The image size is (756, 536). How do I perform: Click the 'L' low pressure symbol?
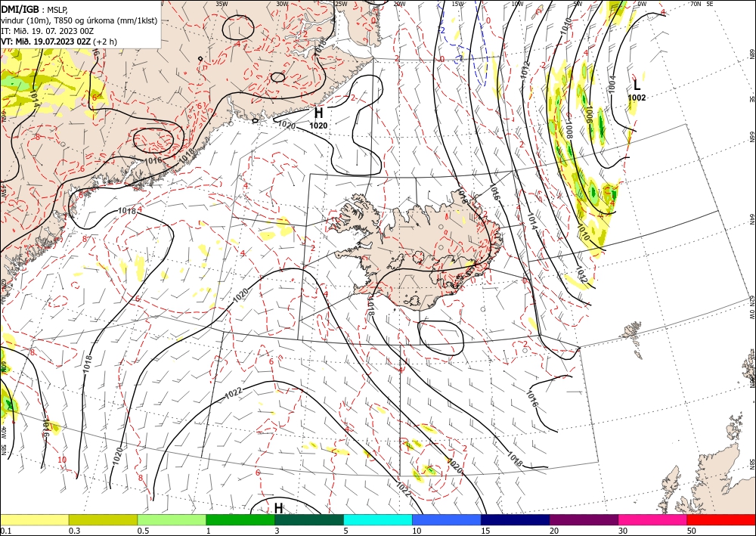[637, 85]
